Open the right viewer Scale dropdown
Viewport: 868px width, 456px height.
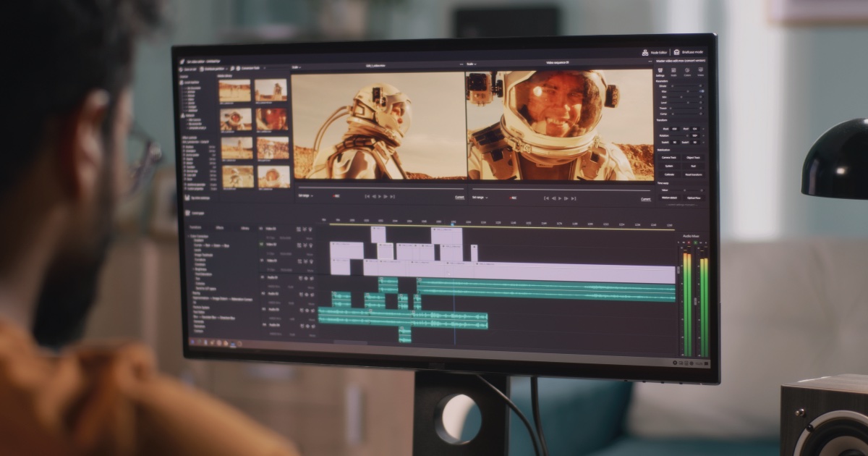pyautogui.click(x=472, y=64)
